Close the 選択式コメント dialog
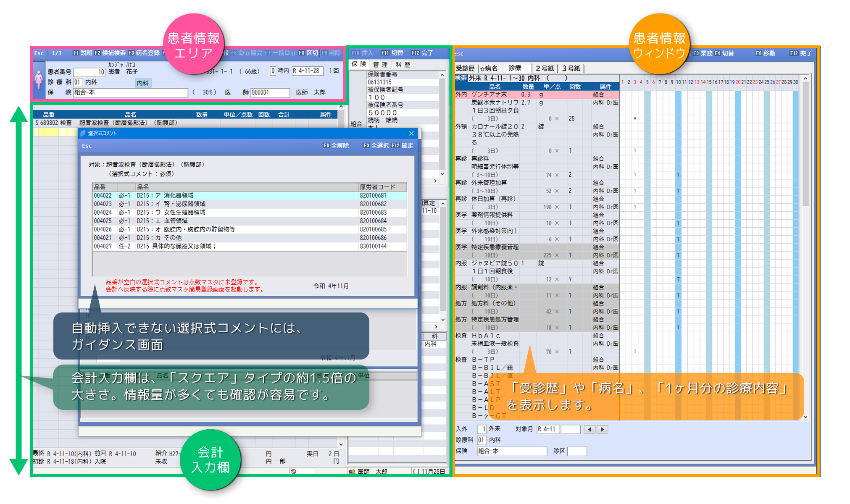Screen dimensions: 850x504 411,133
